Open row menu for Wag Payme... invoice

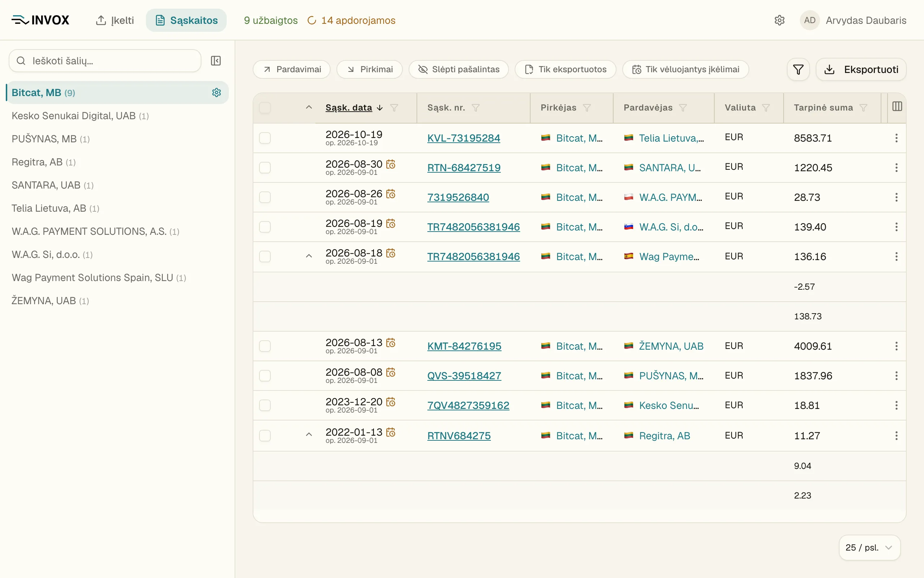[897, 256]
